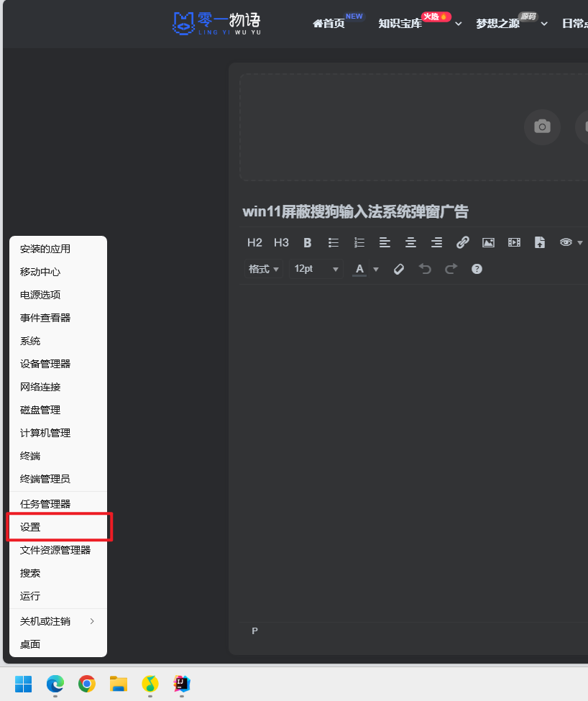Expand the 关机或注销 submenu
588x701 pixels.
pos(58,621)
